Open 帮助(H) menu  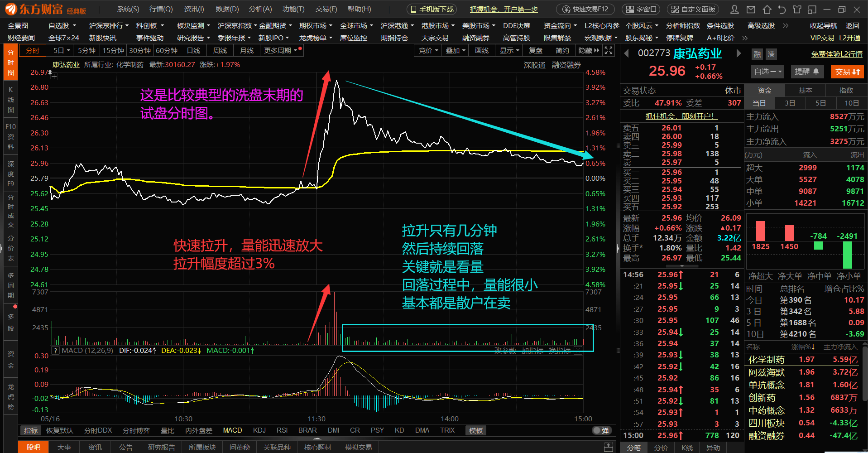point(360,9)
